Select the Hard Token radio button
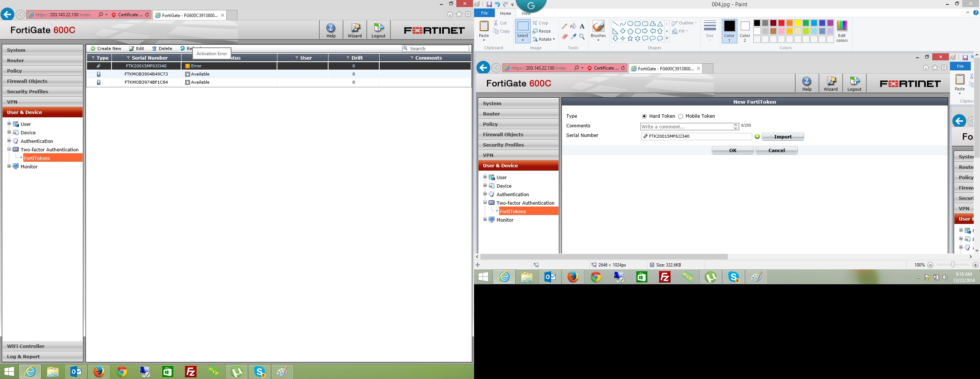This screenshot has height=379, width=980. (644, 116)
